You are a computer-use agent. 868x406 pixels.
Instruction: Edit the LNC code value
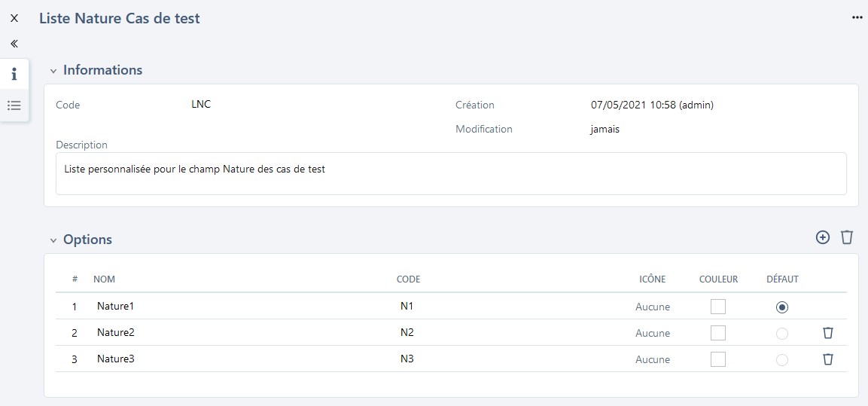click(x=201, y=104)
